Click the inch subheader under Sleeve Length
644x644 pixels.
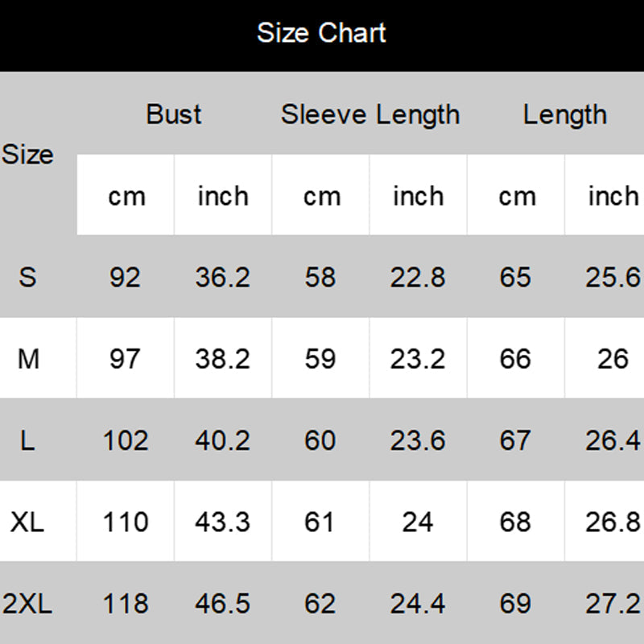tap(418, 196)
